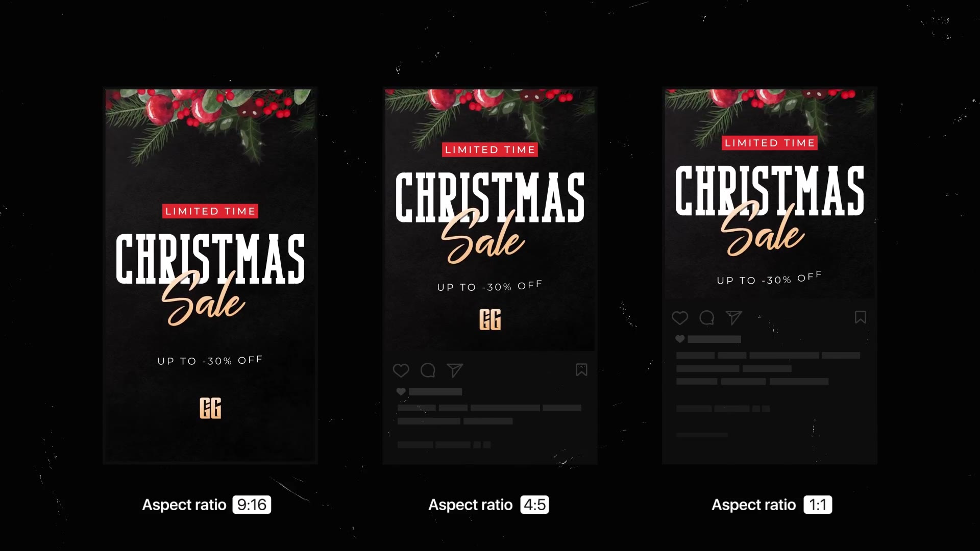The image size is (980, 551).
Task: Expand the 9:16 aspect ratio label
Action: pyautogui.click(x=252, y=505)
